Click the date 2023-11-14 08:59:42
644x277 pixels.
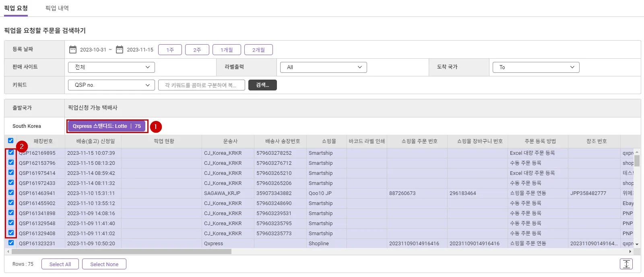tap(91, 173)
